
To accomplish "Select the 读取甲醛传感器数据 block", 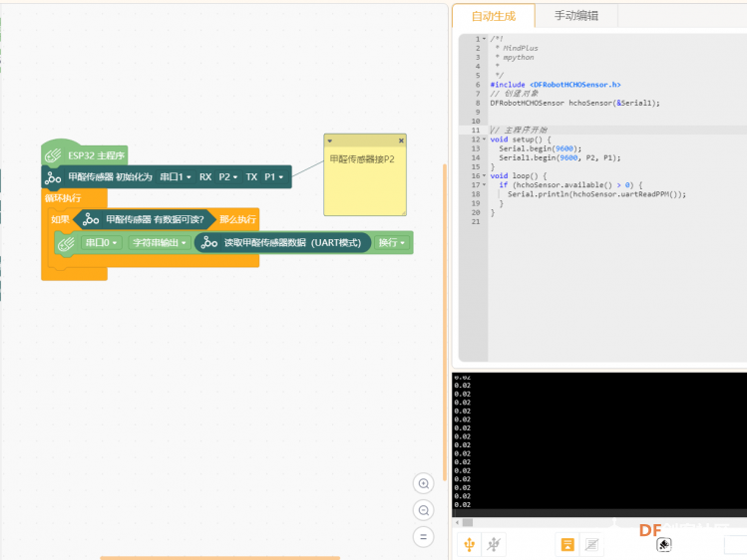I will coord(283,243).
